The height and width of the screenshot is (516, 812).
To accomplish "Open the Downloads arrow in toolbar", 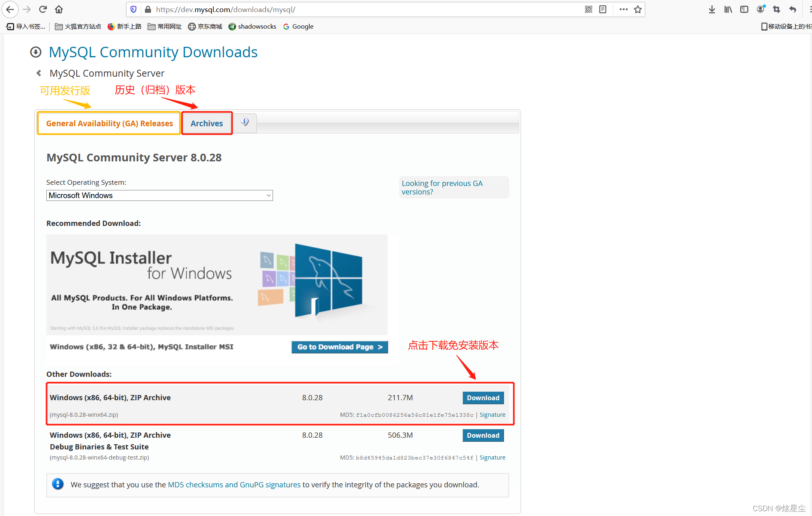I will tap(712, 9).
